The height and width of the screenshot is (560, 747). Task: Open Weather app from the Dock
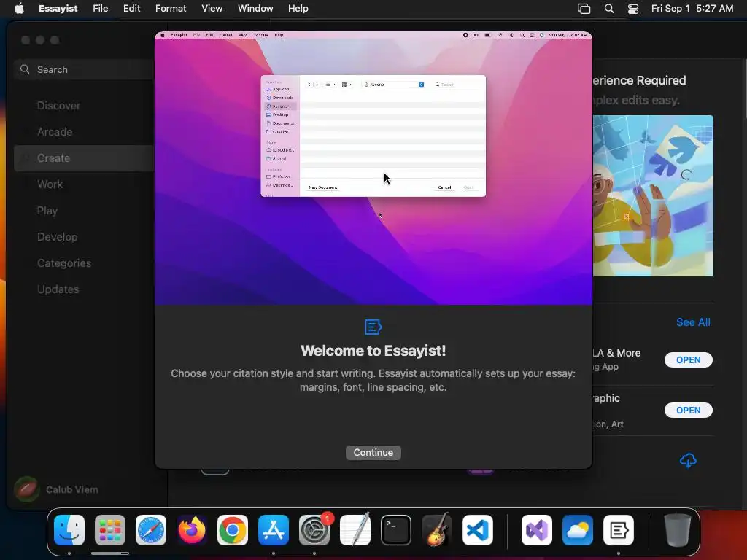click(x=578, y=530)
